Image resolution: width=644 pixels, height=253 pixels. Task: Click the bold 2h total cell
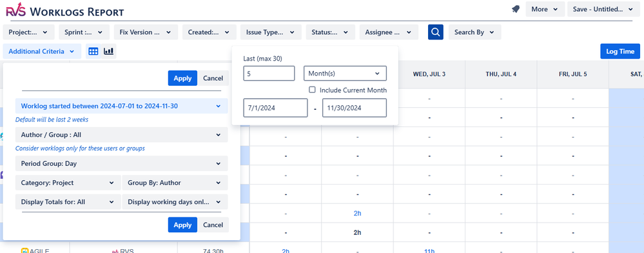click(357, 232)
